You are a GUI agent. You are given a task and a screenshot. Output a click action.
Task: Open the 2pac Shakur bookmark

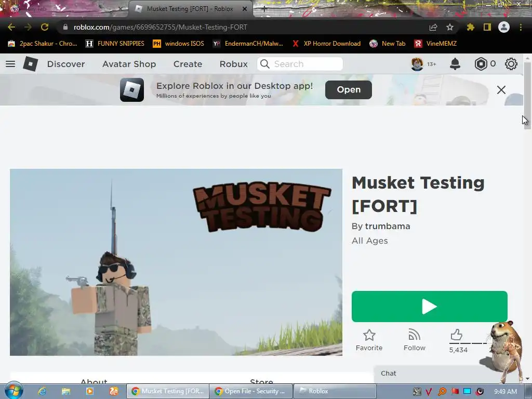(x=43, y=44)
